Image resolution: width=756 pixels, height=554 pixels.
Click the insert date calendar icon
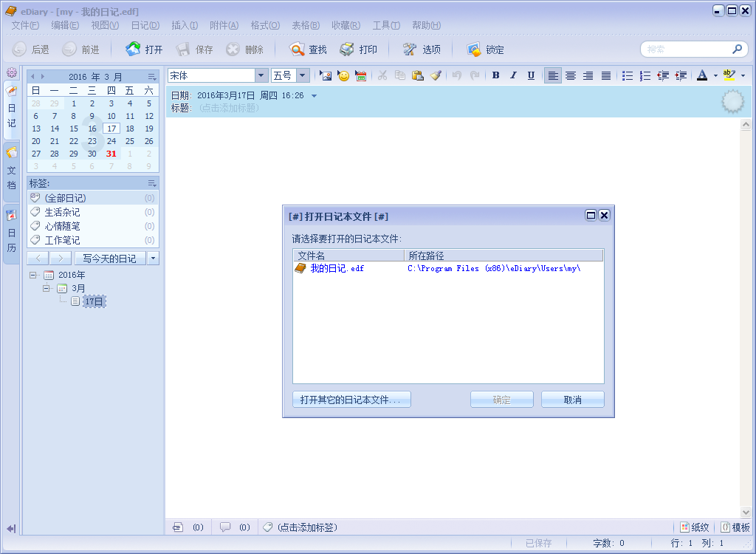pos(360,75)
